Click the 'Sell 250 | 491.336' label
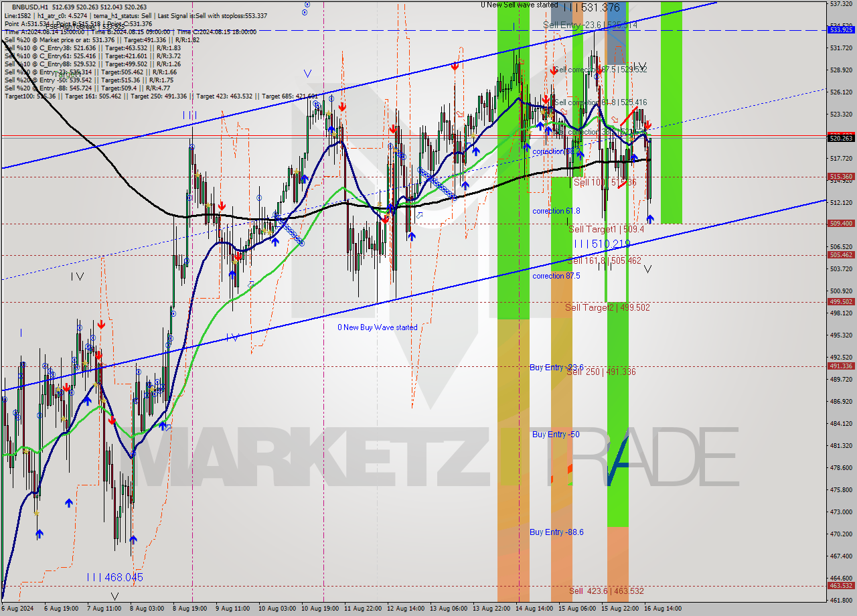 [x=601, y=372]
